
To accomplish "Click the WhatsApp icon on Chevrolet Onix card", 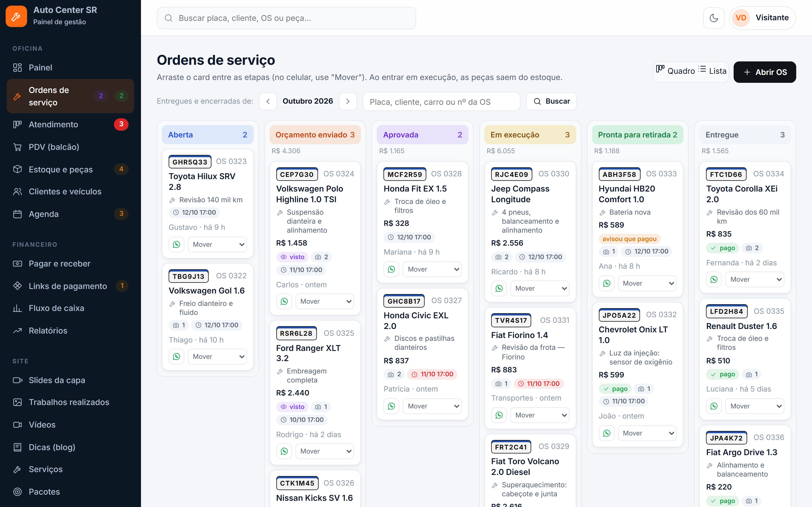I will click(607, 433).
